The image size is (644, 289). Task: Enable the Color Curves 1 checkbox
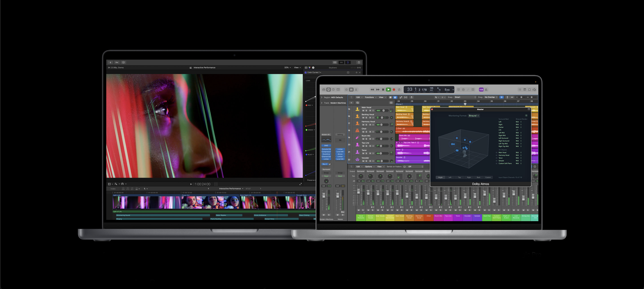[305, 72]
